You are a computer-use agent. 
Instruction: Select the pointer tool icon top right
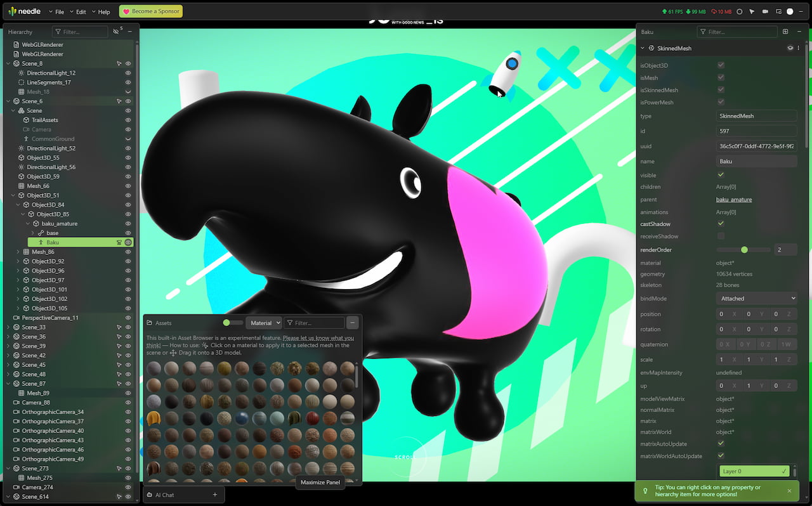pos(751,11)
